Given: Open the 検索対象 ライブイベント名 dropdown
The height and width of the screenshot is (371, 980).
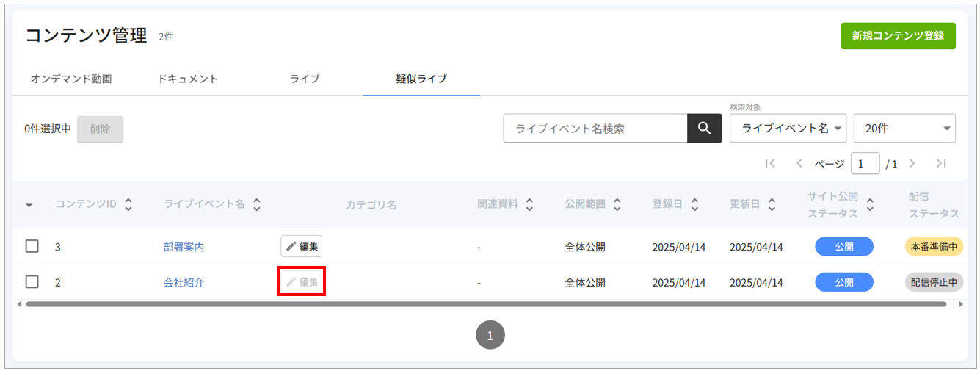Looking at the screenshot, I should [x=788, y=128].
